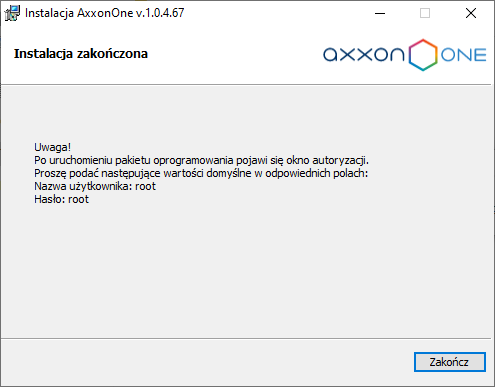Viewport: 495px width, 387px height.
Task: Click the line starting with 'Proszę podać'
Action: click(201, 173)
